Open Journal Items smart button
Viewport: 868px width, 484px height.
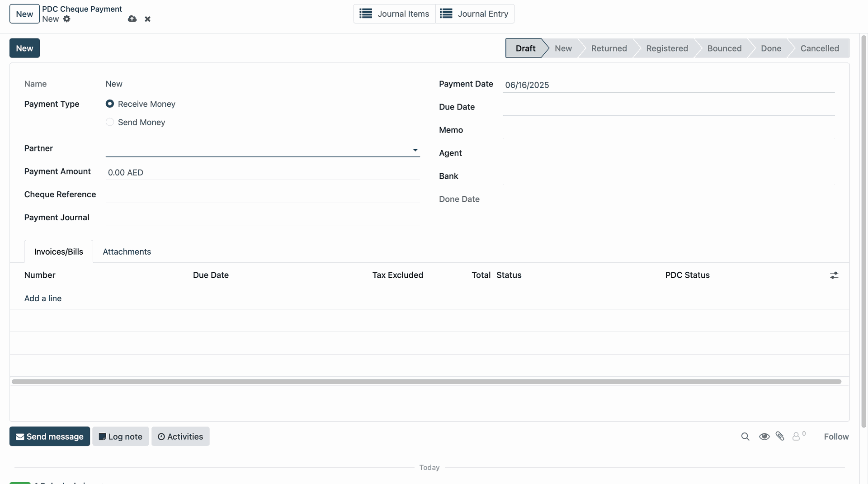(x=394, y=14)
